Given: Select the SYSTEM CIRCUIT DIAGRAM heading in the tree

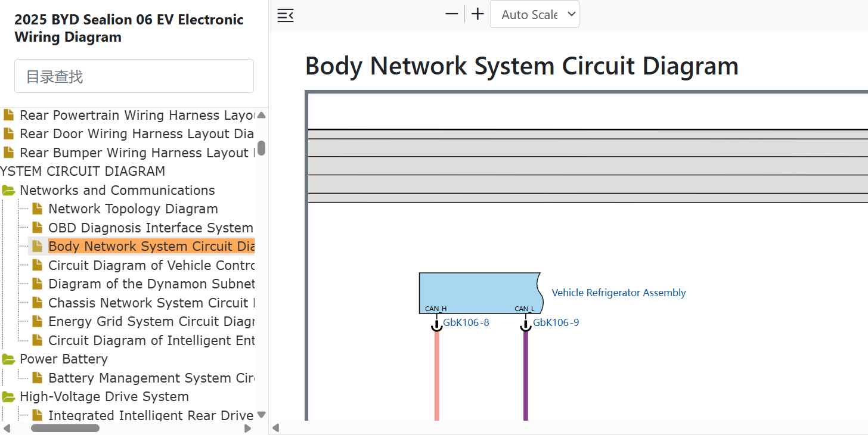Looking at the screenshot, I should (82, 172).
